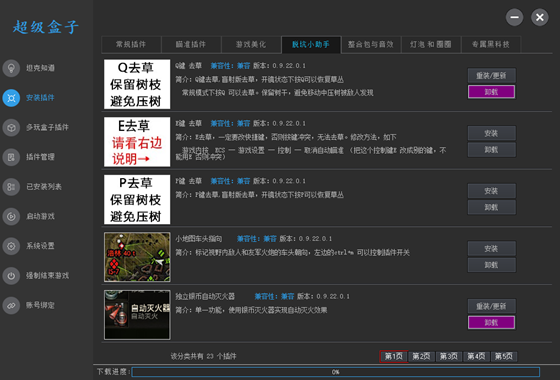Open the 多玩盒子插件 cube icon

click(11, 127)
